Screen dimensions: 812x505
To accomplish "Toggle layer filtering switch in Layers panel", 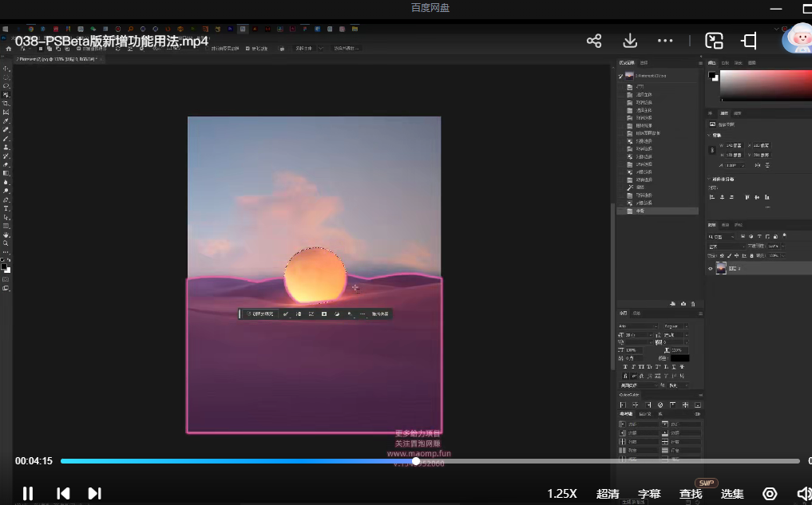I will point(785,235).
